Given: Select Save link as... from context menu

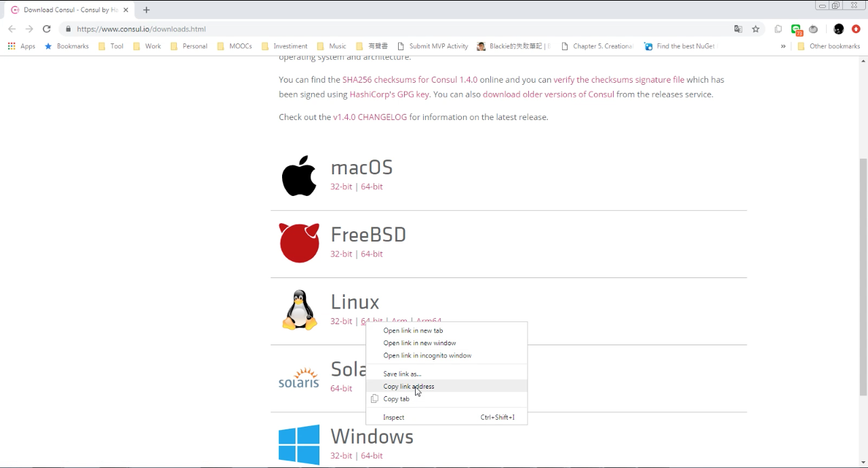Looking at the screenshot, I should click(446, 374).
